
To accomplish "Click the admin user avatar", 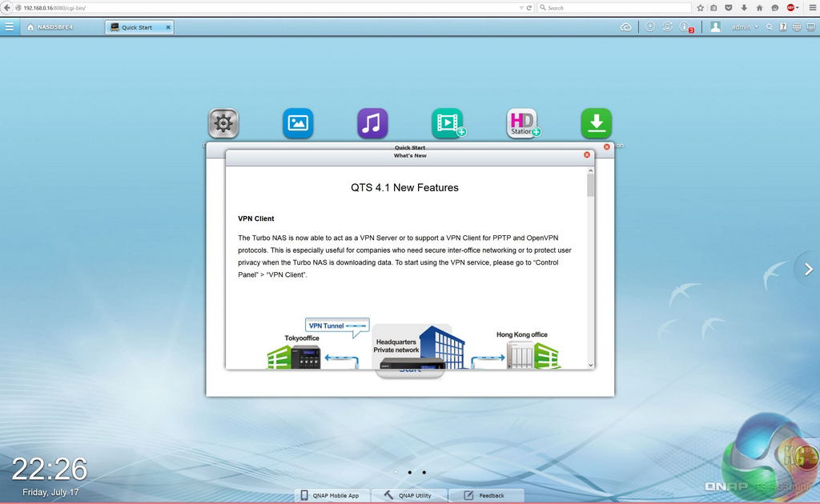I will pos(715,26).
